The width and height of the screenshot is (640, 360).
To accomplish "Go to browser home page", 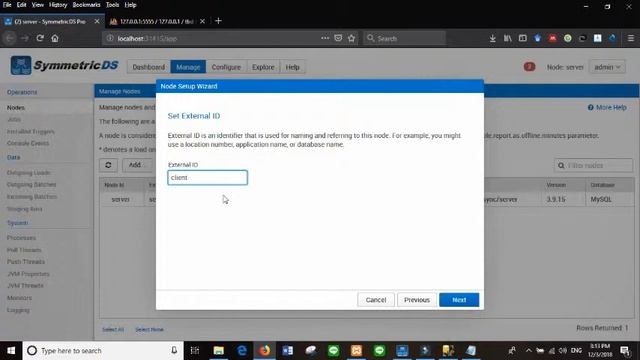I will [x=55, y=38].
